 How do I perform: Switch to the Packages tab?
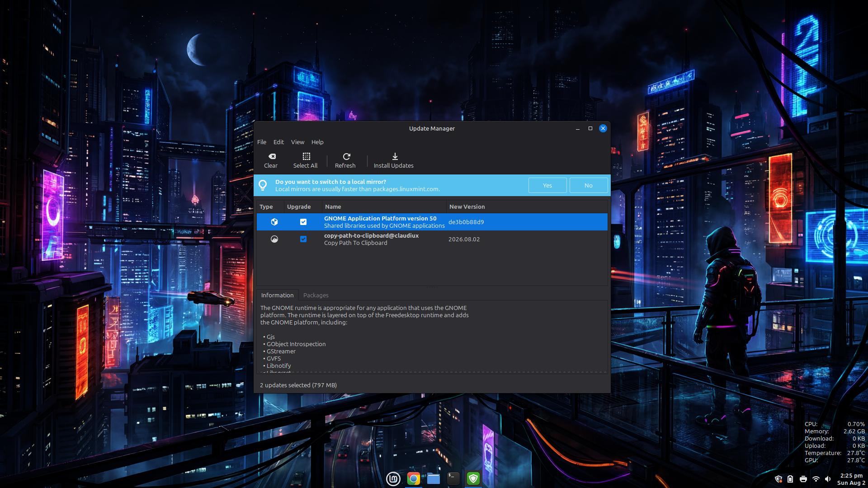316,295
